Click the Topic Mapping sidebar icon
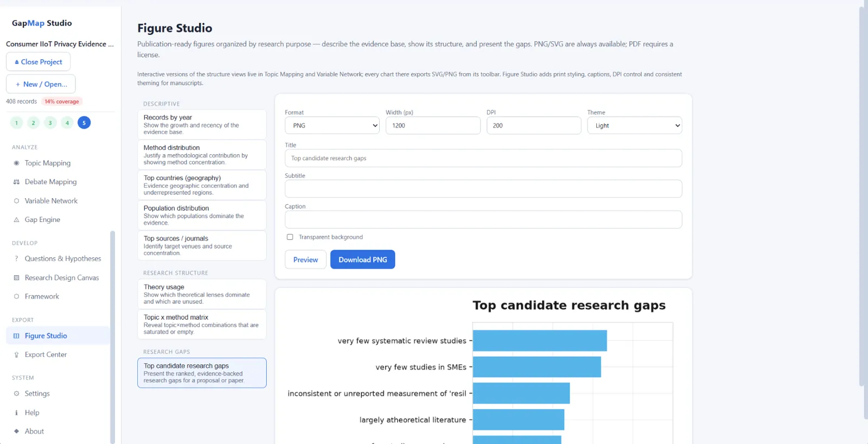 [x=16, y=163]
